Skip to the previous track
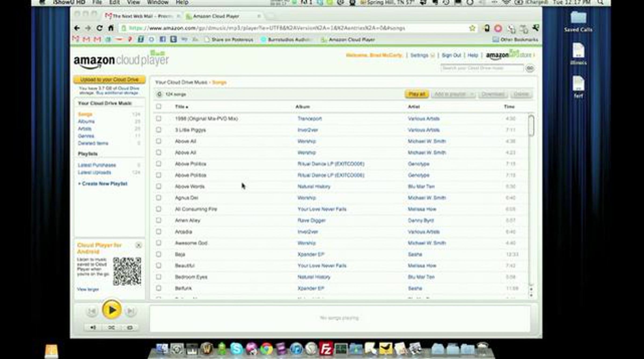This screenshot has width=644, height=359. (x=92, y=311)
